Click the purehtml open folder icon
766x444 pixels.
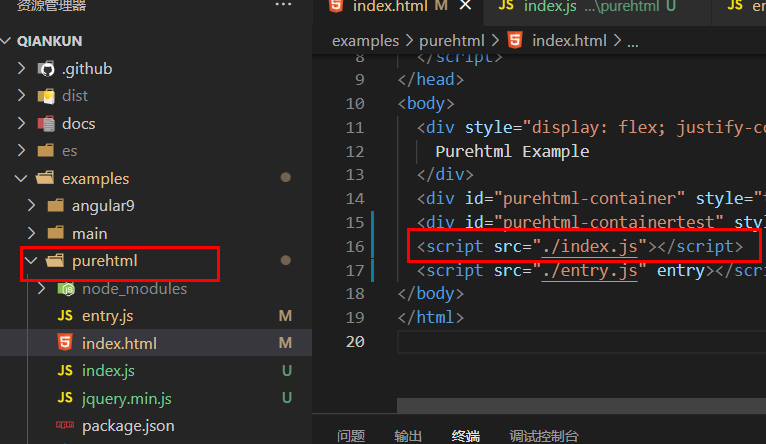click(x=55, y=260)
